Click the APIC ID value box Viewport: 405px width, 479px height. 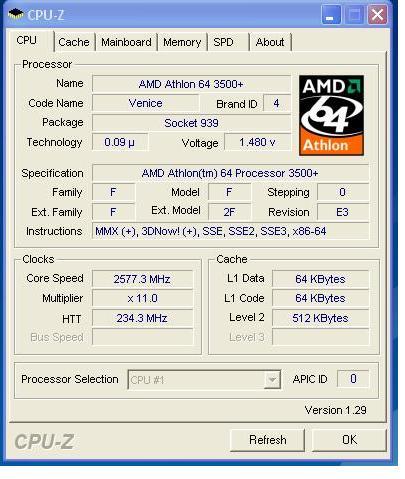[x=353, y=379]
